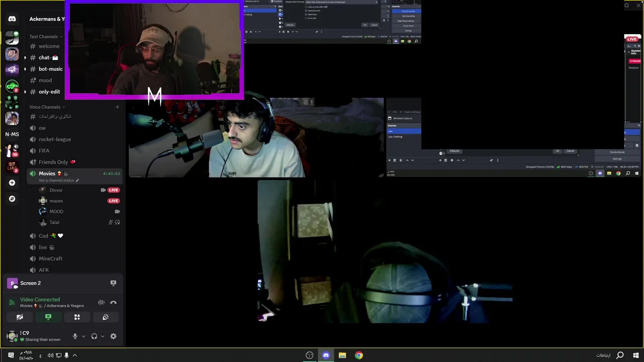Screen dimensions: 644x362
Task: Open Google Chrome from the taskbar
Action: (x=359, y=355)
